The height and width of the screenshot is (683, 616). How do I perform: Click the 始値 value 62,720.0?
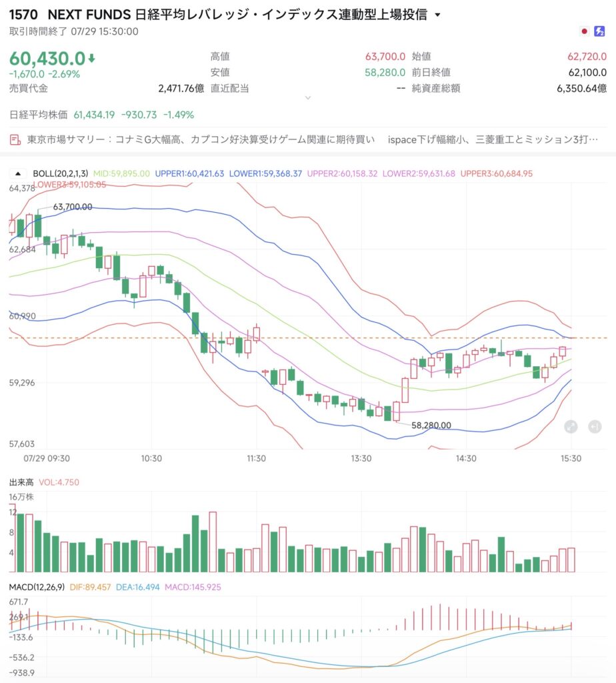(587, 56)
